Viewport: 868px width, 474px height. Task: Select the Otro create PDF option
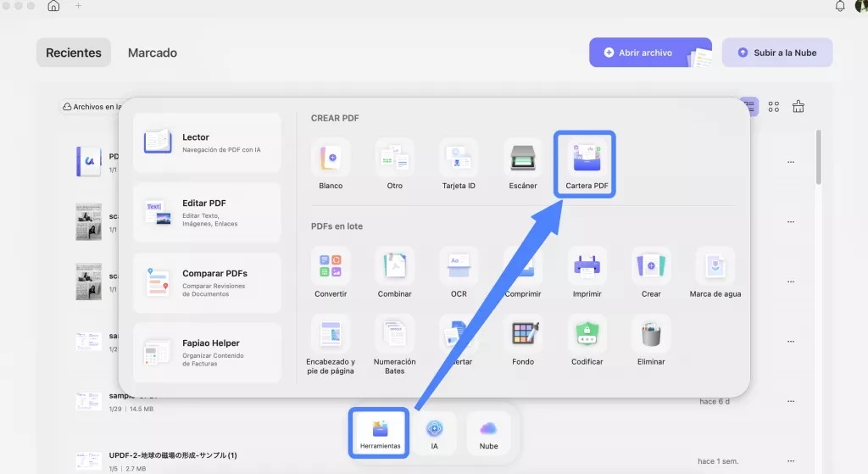pyautogui.click(x=395, y=165)
